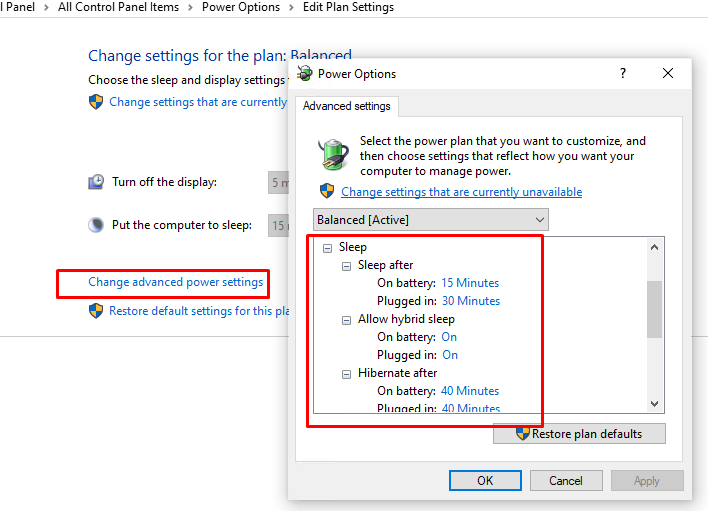
Task: Click the shield icon on Restore plan defaults button
Action: [x=522, y=433]
